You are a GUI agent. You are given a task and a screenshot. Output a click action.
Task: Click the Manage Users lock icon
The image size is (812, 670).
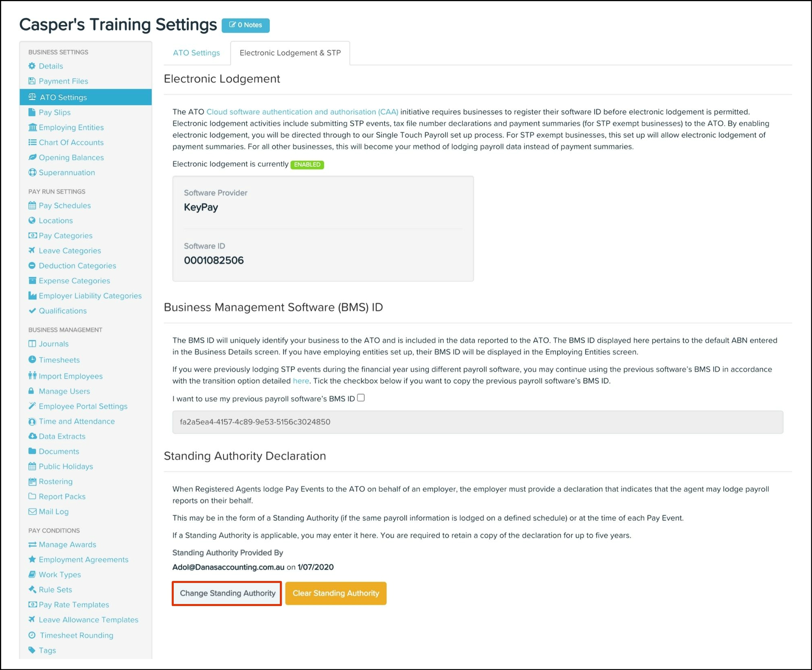(x=31, y=391)
